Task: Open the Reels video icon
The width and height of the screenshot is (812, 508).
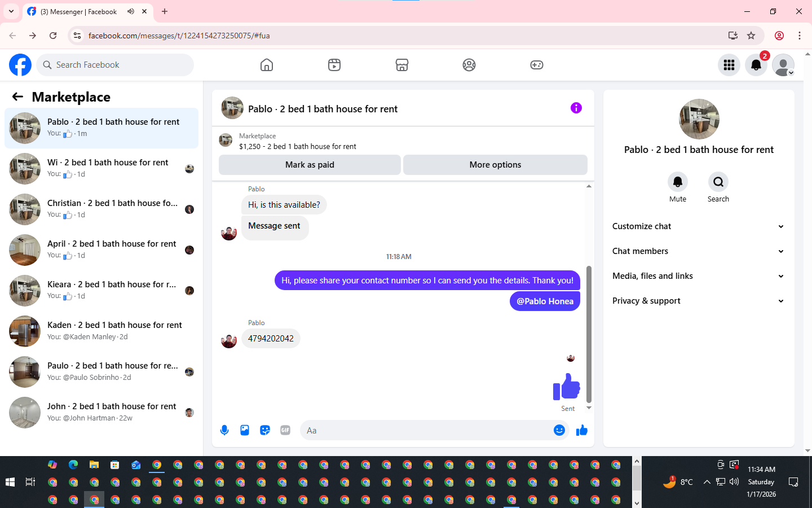Action: pos(334,65)
